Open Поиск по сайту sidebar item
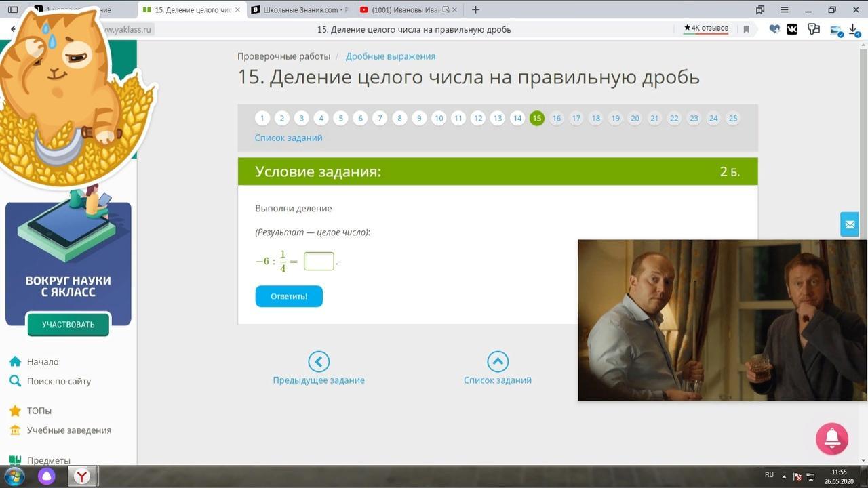 (59, 382)
